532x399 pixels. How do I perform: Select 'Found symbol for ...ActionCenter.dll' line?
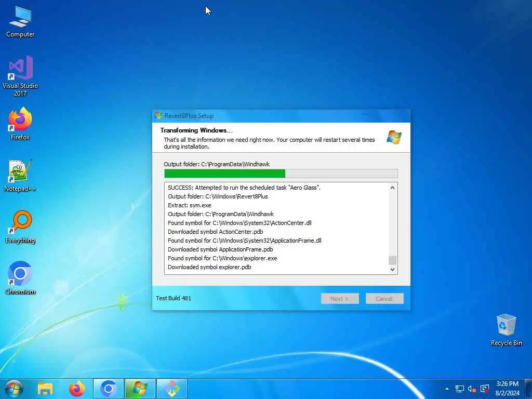240,223
